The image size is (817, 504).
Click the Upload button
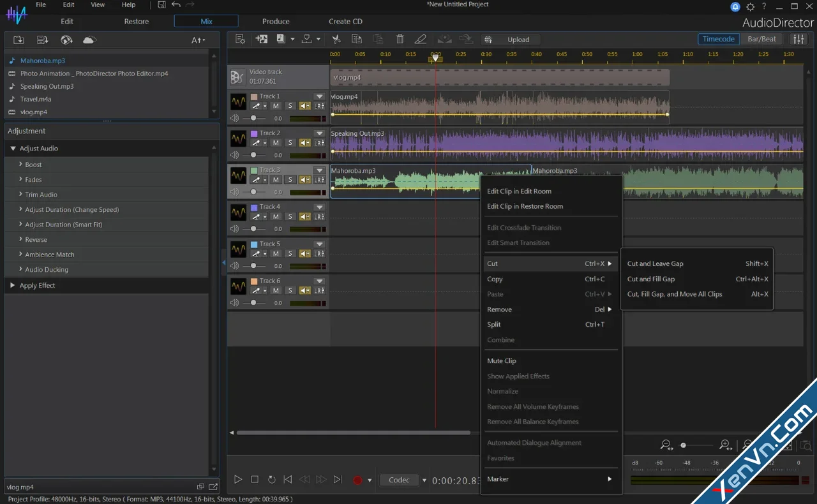(511, 40)
